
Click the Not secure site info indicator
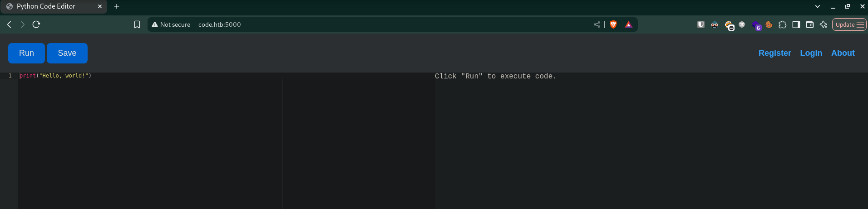point(171,24)
